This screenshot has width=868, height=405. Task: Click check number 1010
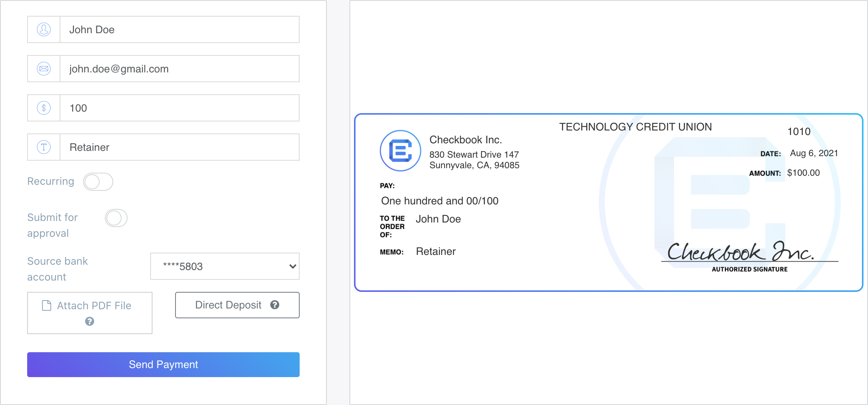pos(799,132)
